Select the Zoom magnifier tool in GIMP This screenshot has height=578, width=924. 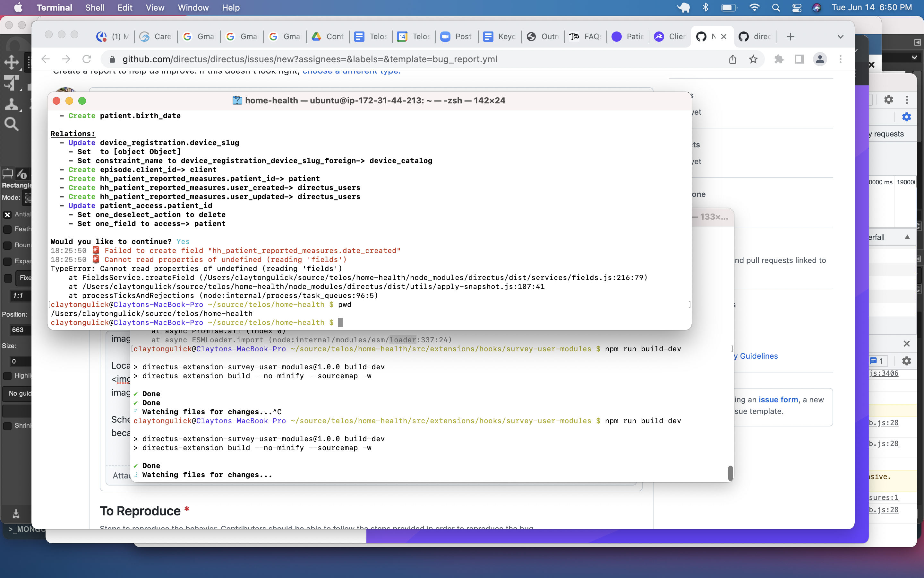[11, 124]
